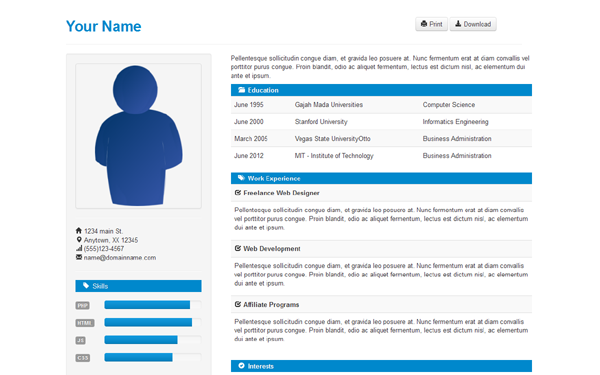Click the June 2000 date cell
This screenshot has width=600, height=375.
coord(249,122)
